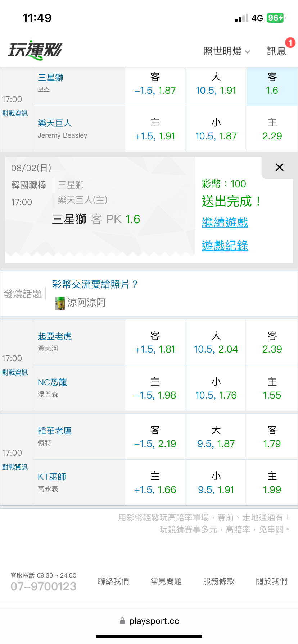Image resolution: width=298 pixels, height=644 pixels.
Task: Tap the lock icon beside playsport.cc
Action: coord(122,621)
